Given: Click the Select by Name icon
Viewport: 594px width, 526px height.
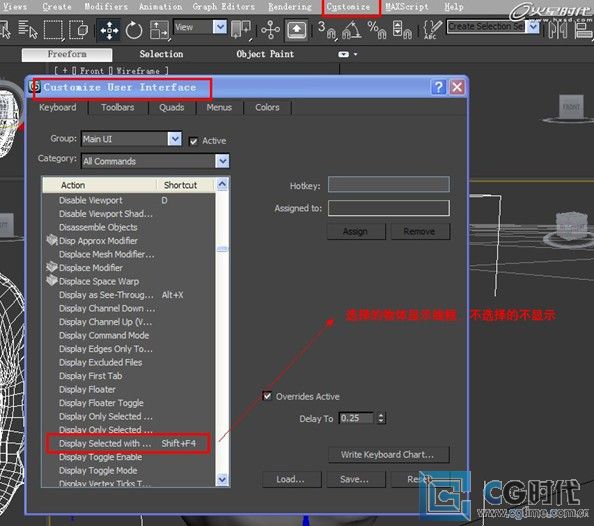Looking at the screenshot, I should tap(28, 30).
